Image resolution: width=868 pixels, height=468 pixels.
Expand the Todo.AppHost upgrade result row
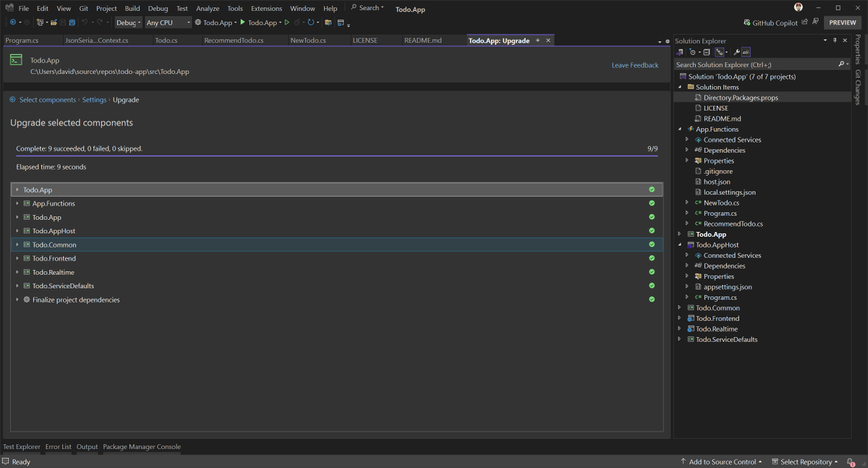tap(17, 231)
